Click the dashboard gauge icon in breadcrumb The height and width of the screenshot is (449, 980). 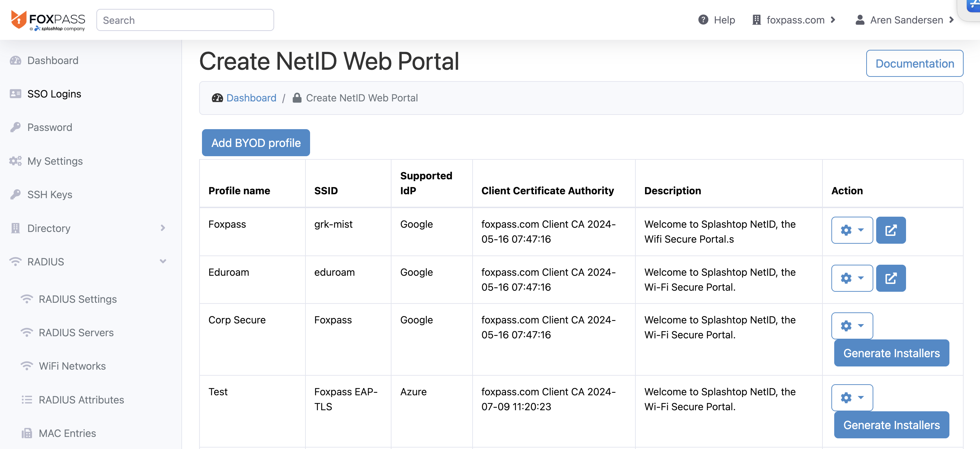[217, 98]
